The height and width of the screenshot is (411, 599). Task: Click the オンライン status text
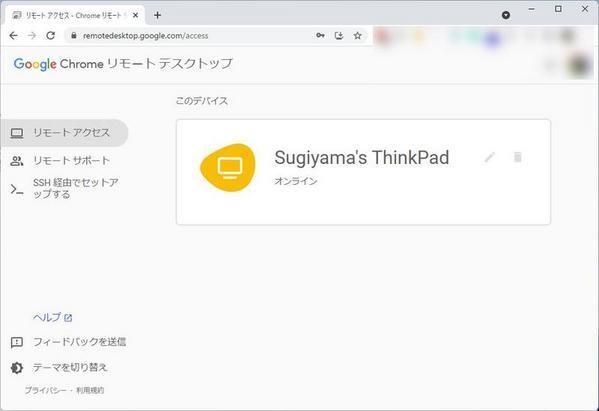click(x=296, y=181)
